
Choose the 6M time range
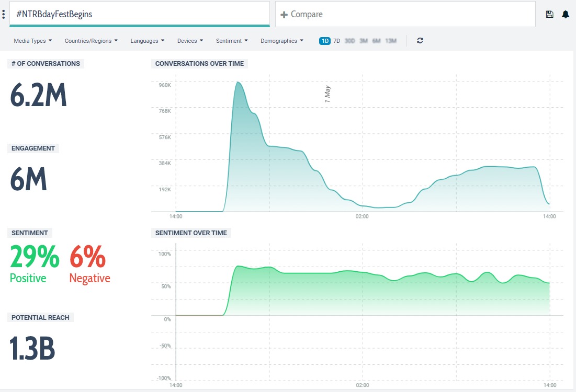376,41
